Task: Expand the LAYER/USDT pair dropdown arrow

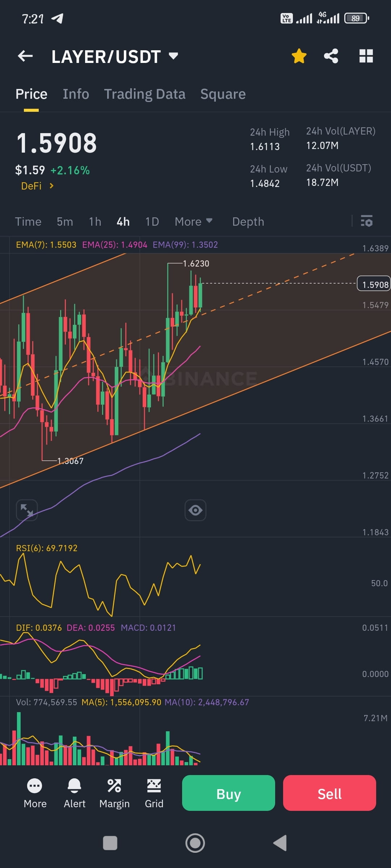Action: coord(173,56)
